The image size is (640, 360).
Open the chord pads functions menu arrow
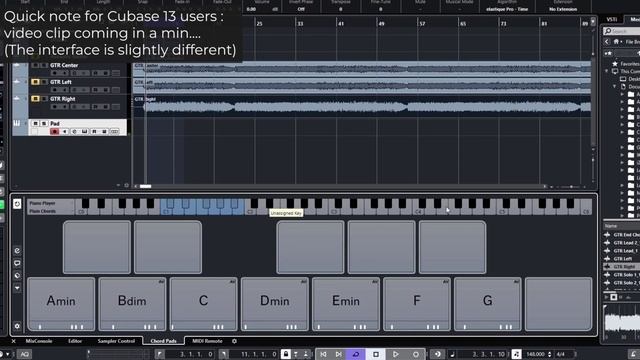[17, 288]
